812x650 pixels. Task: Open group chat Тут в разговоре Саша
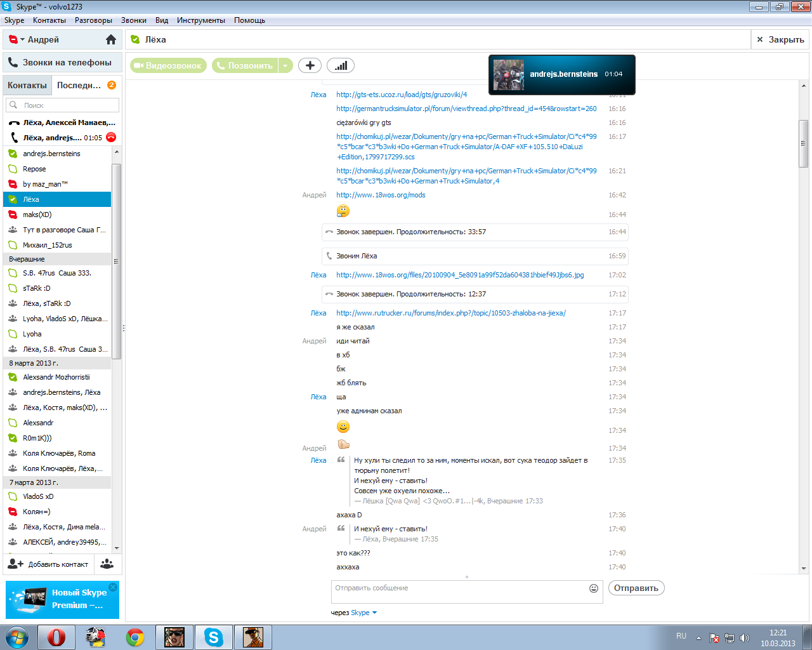tap(58, 230)
